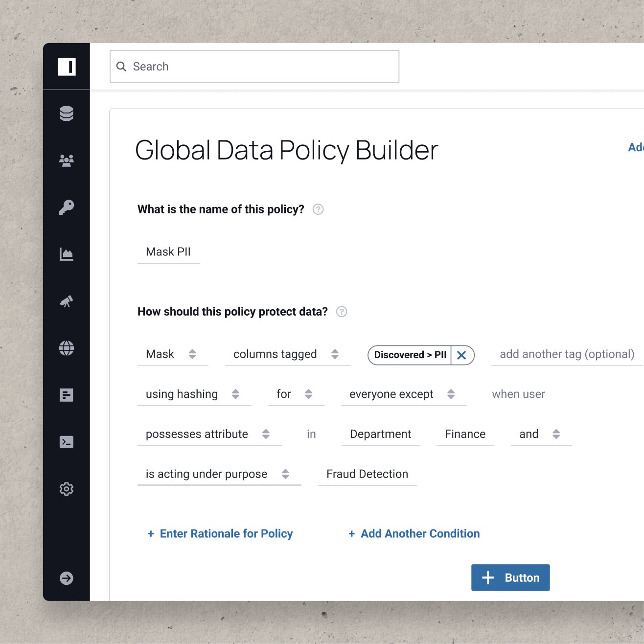Open the data sources database icon

coord(67,114)
